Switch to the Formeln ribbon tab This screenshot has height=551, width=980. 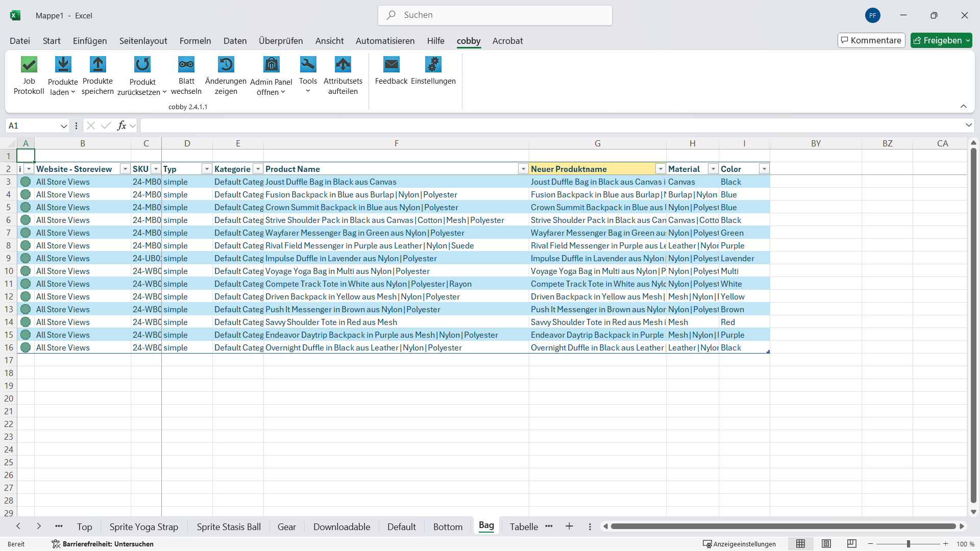point(195,41)
